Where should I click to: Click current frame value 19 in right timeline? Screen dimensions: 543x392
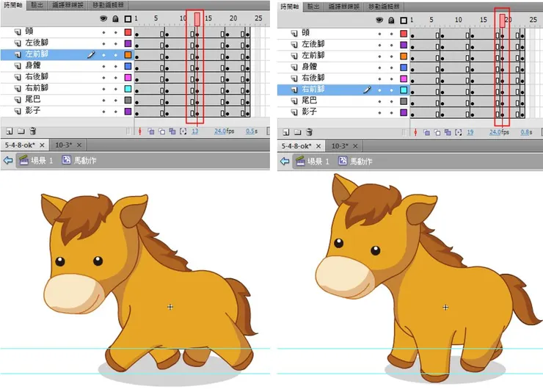[x=470, y=132]
